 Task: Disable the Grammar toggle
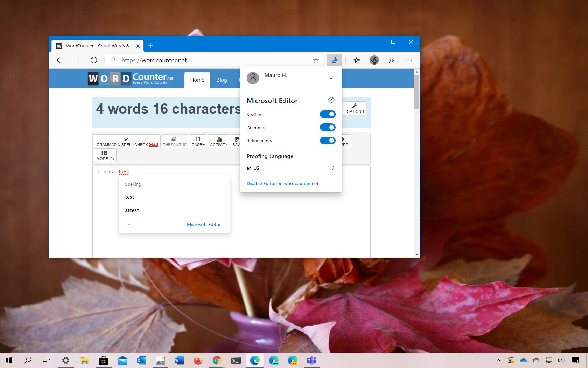click(x=327, y=127)
